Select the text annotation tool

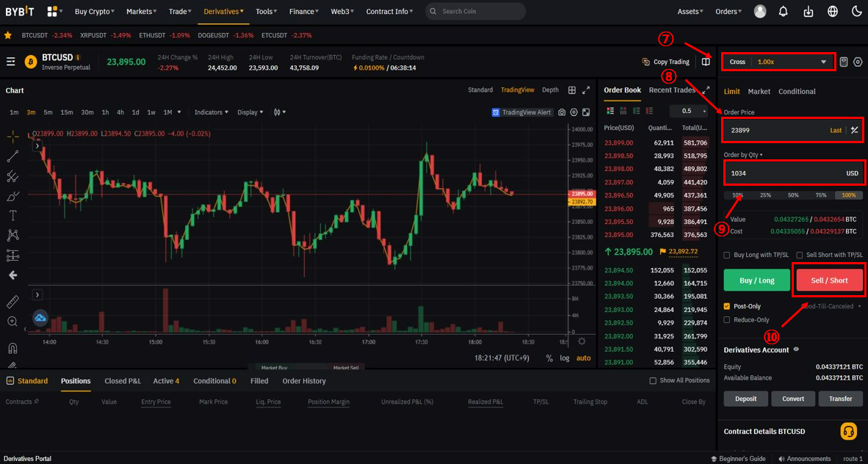[x=12, y=215]
